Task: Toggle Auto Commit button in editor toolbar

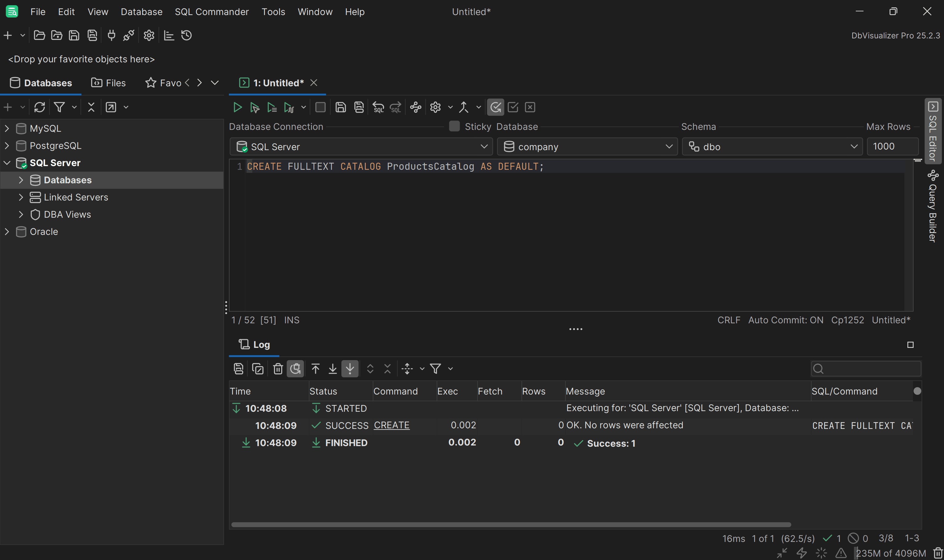Action: (495, 107)
